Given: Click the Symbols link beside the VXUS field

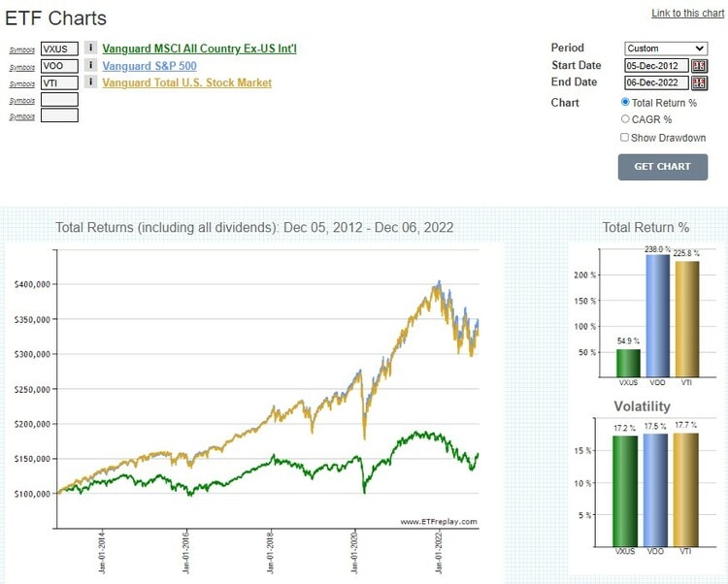Looking at the screenshot, I should point(21,49).
